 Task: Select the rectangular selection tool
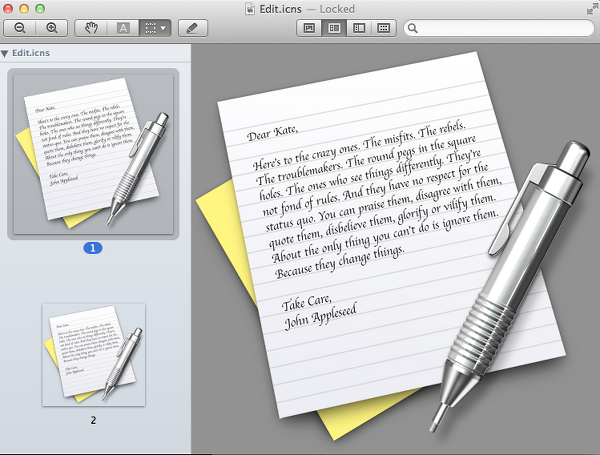pos(150,28)
